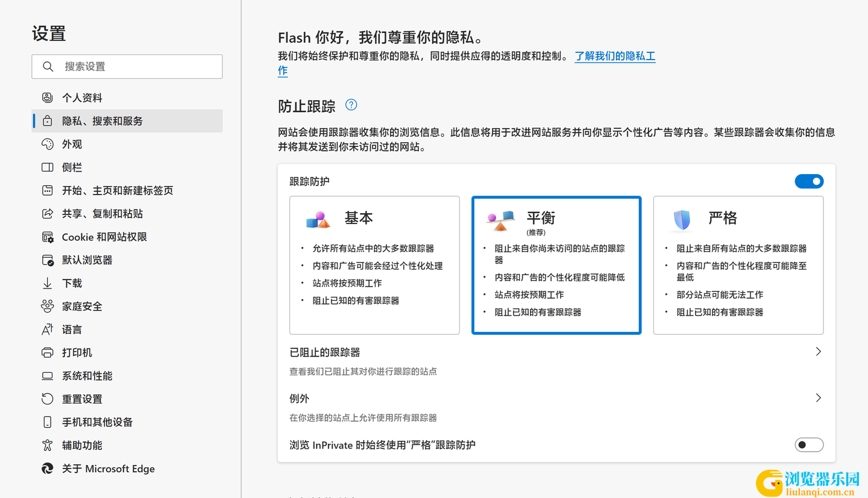Open the 系统和性能 settings section
The width and height of the screenshot is (868, 498).
[127, 376]
